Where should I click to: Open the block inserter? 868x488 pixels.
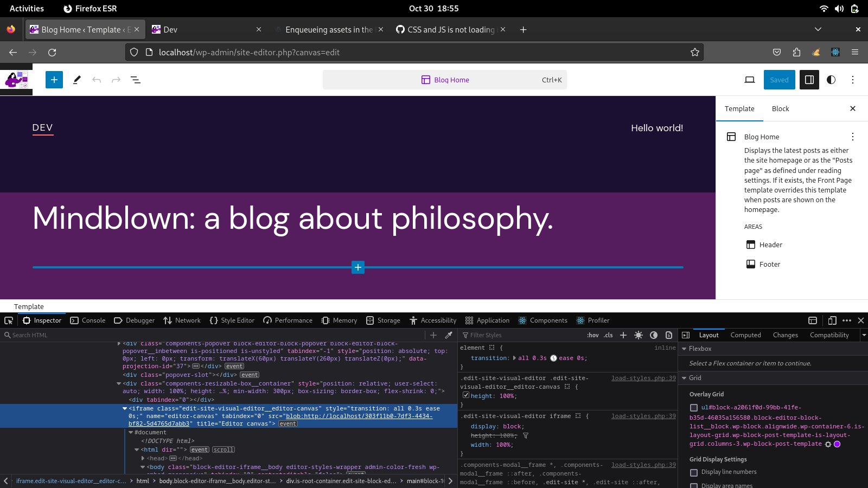(54, 80)
